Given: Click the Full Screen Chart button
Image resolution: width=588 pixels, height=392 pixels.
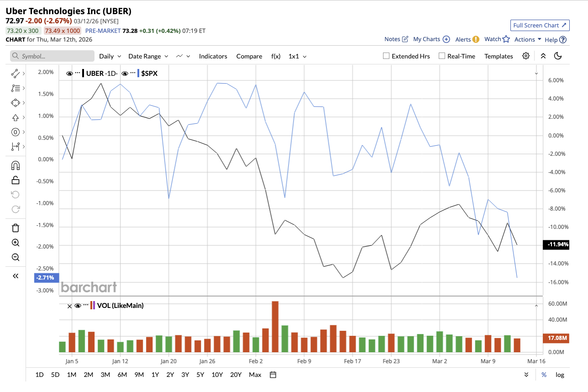Looking at the screenshot, I should pos(540,25).
